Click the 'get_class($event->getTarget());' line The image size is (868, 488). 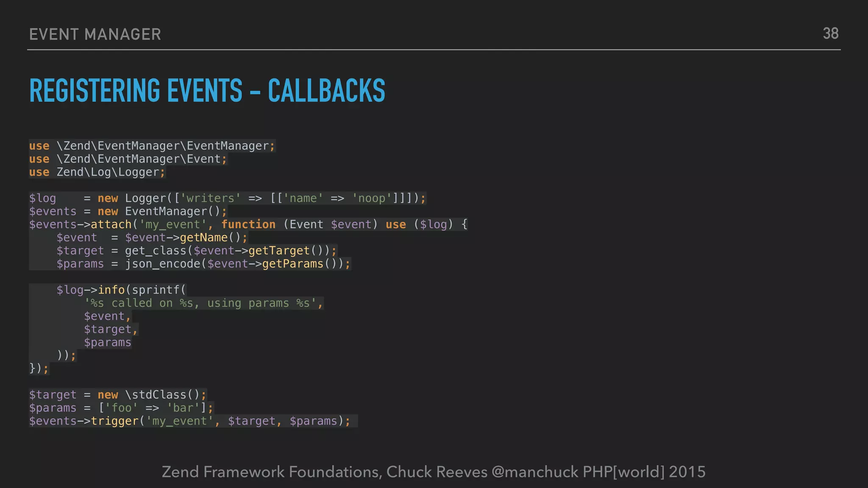(x=197, y=251)
